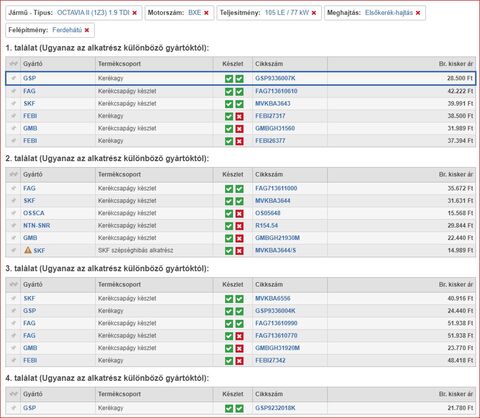Remove the Elsőkerék-hajtás drive filter
The image size is (480, 418).
click(x=418, y=13)
